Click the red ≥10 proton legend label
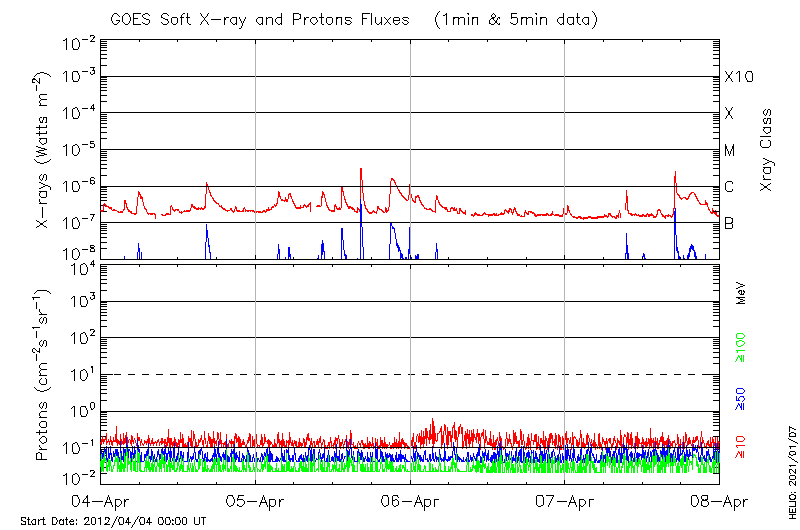The width and height of the screenshot is (800, 530). point(741,449)
